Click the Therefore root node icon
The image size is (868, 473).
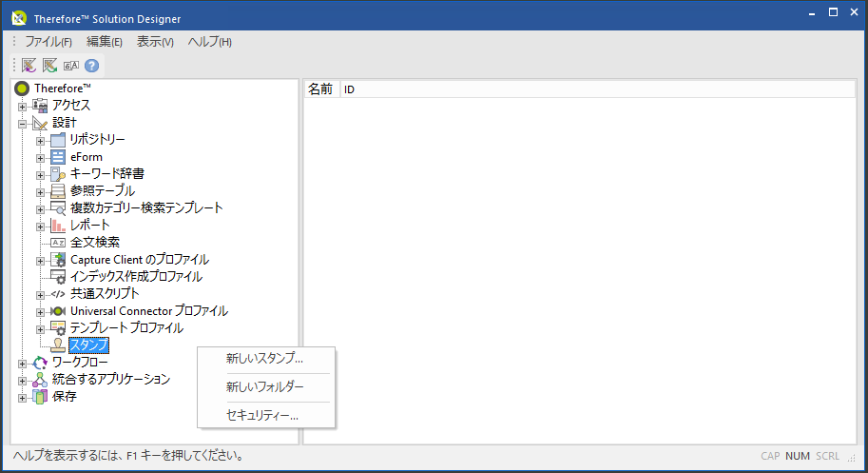tap(22, 89)
